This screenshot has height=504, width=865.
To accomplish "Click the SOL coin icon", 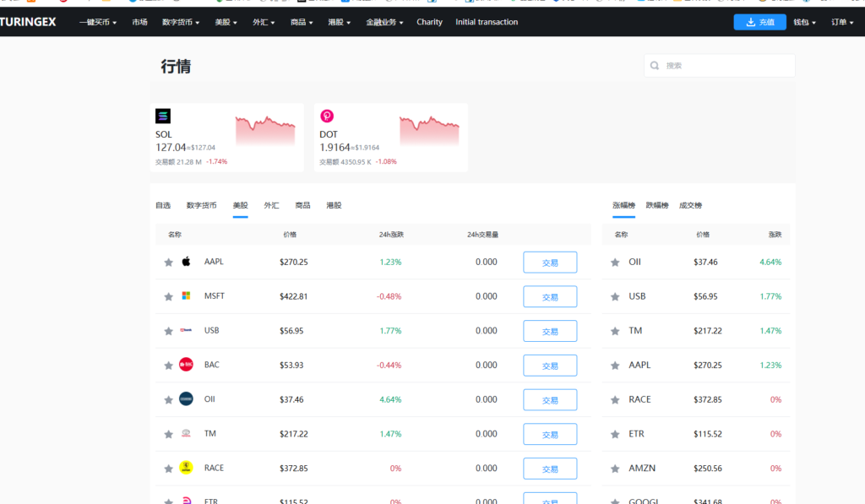I will click(163, 117).
